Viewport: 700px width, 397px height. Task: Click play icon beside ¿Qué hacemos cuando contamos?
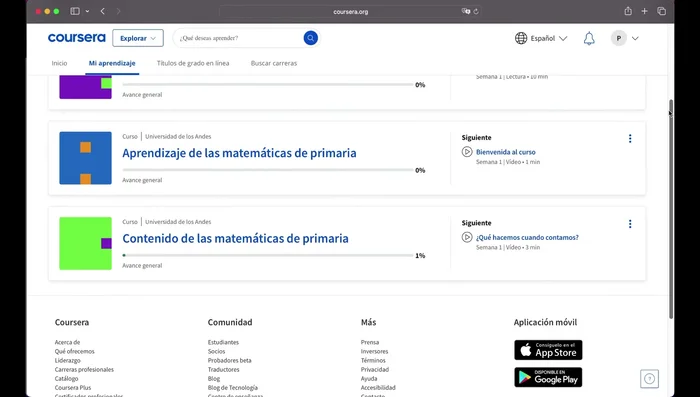pyautogui.click(x=467, y=237)
